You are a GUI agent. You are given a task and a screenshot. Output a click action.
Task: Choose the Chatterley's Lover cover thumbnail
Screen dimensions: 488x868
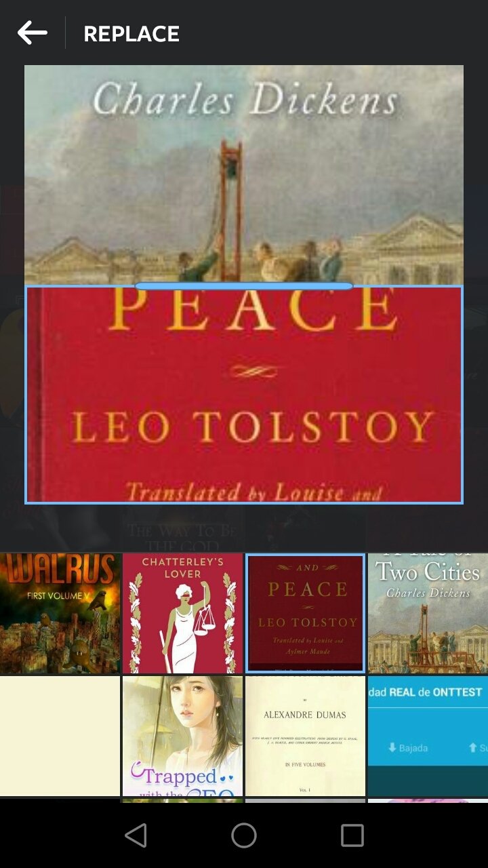(x=182, y=613)
